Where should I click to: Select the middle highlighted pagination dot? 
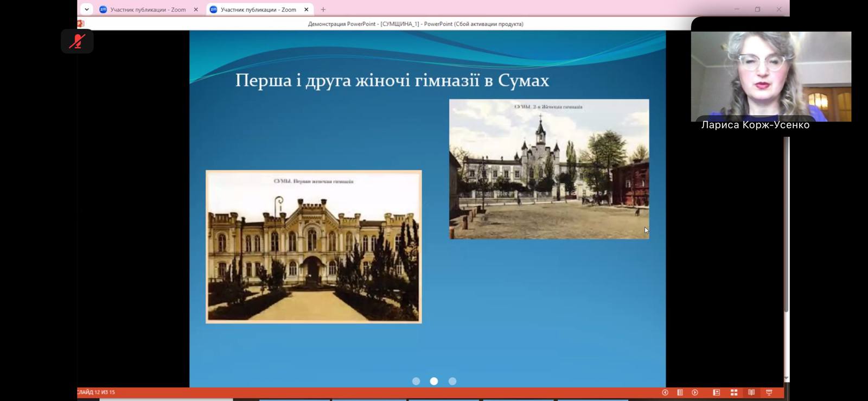[434, 381]
